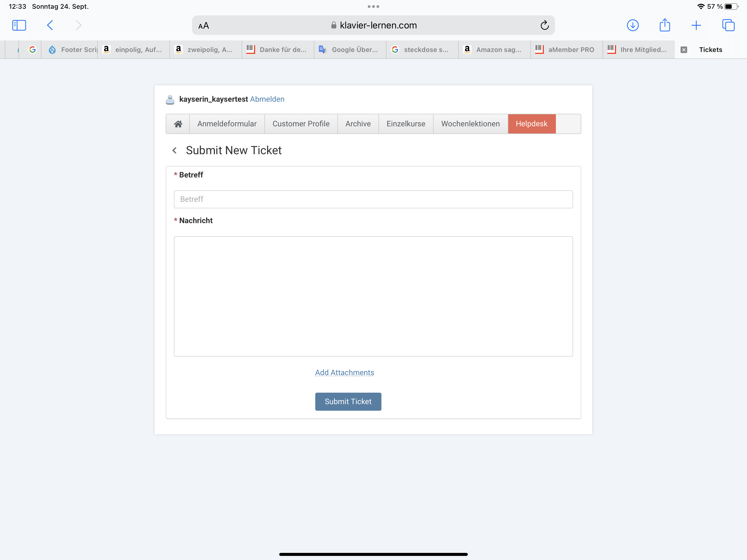Navigate to Einzelkurse tab
This screenshot has width=747, height=560.
click(405, 124)
